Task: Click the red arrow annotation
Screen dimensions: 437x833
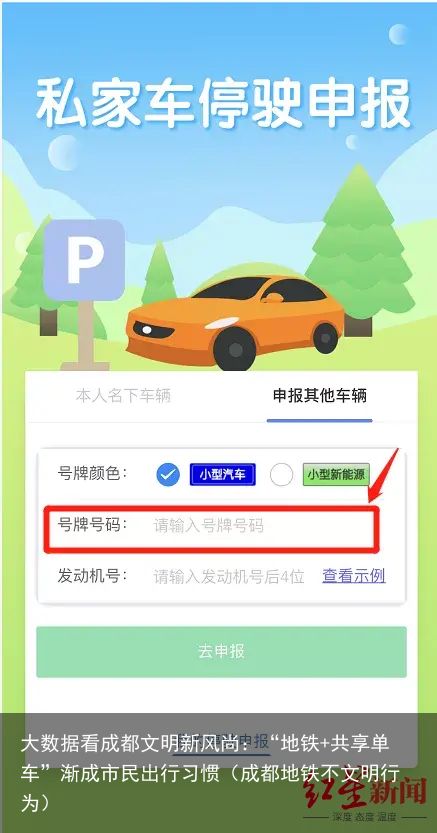Action: (x=384, y=475)
